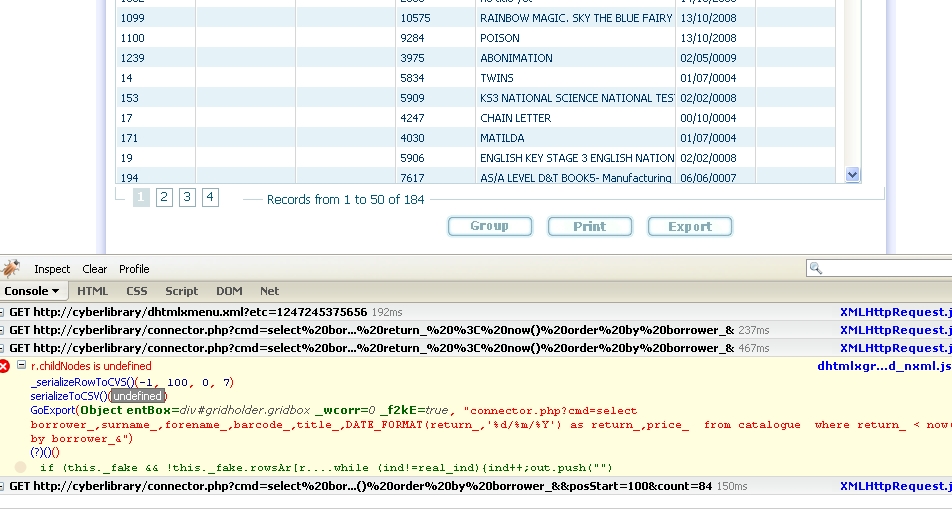Viewport: 952px width, 513px height.
Task: Select the ABONIMATION title cell
Action: [x=576, y=58]
